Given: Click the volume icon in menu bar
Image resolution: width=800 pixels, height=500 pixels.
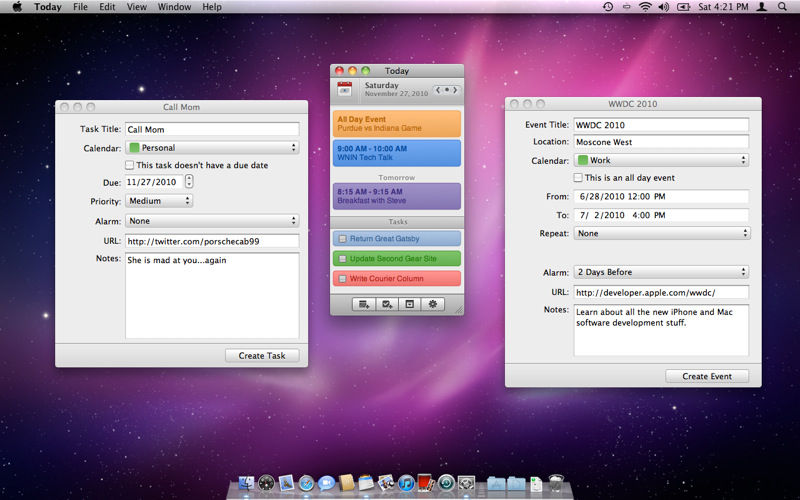Looking at the screenshot, I should point(663,7).
